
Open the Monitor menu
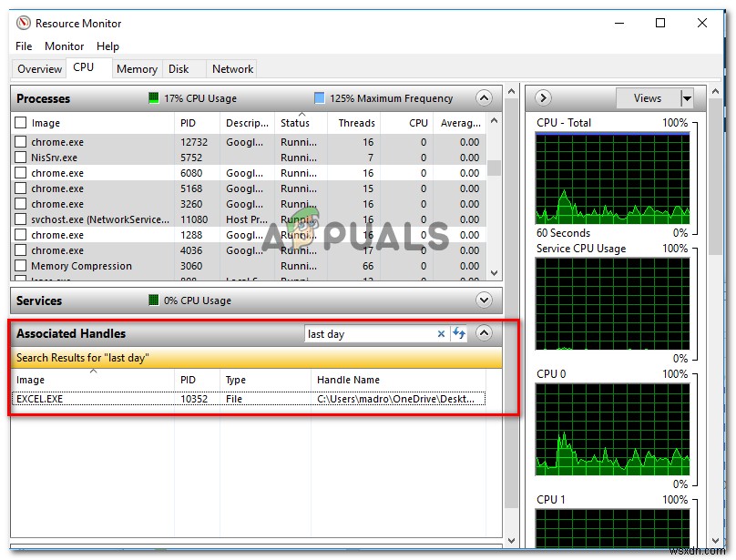64,46
